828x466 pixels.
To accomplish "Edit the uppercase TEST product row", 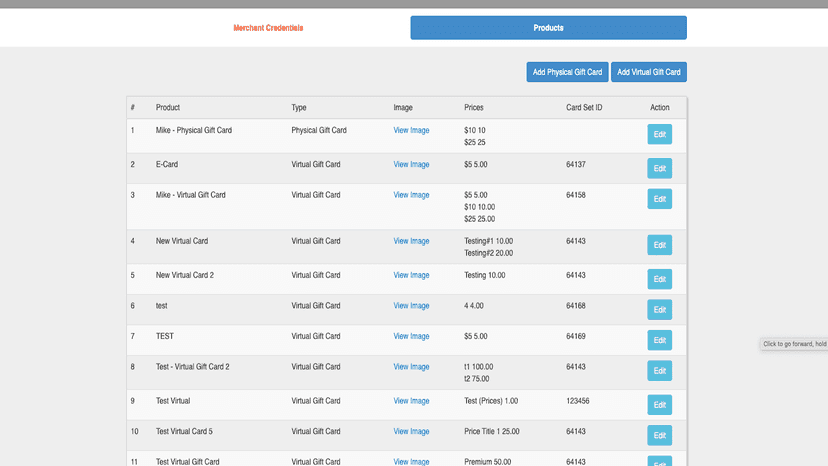I will point(660,340).
